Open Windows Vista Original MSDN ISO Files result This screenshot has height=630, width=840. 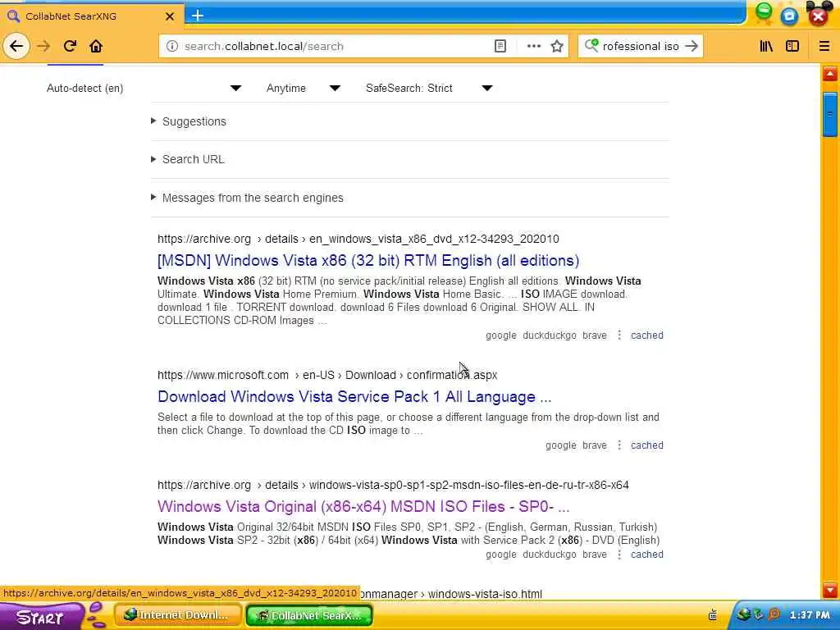[x=363, y=506]
